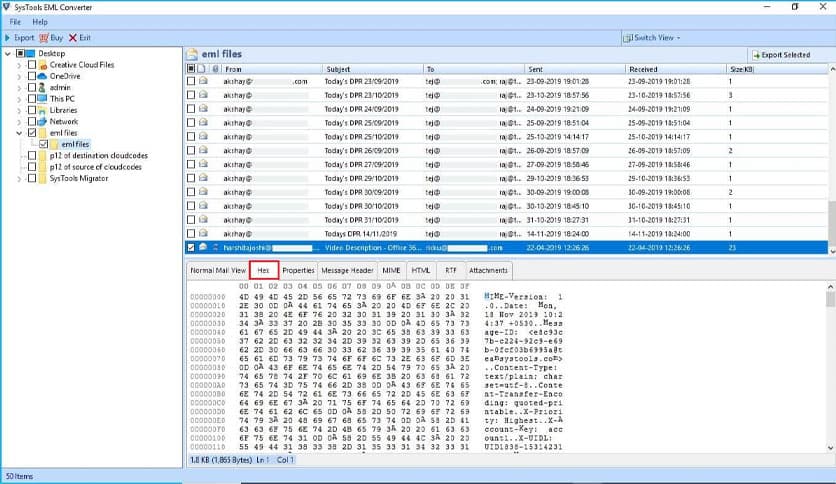Collapse the Desktop tree node
836x484 pixels.
[x=7, y=53]
